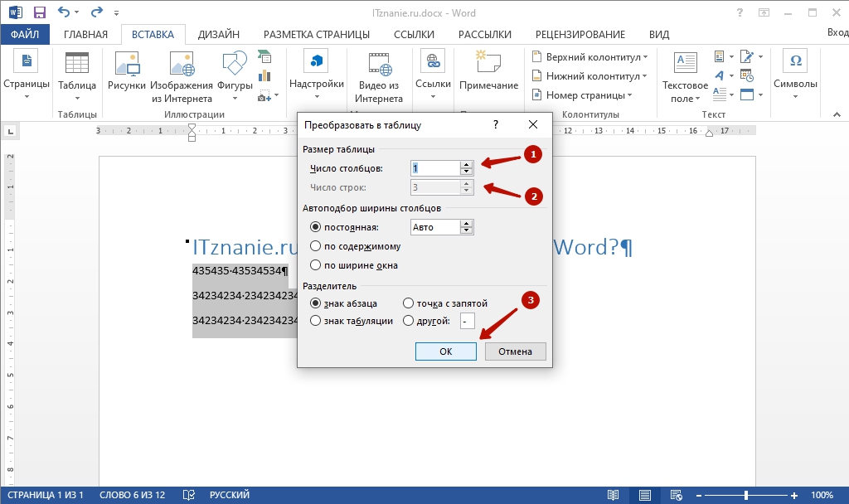The width and height of the screenshot is (849, 504).
Task: Open the Ссылки (Links) button
Action: pos(433,75)
